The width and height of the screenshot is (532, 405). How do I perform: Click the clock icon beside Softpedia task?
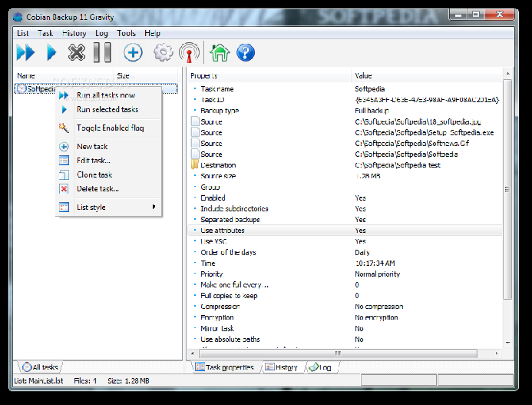click(21, 88)
